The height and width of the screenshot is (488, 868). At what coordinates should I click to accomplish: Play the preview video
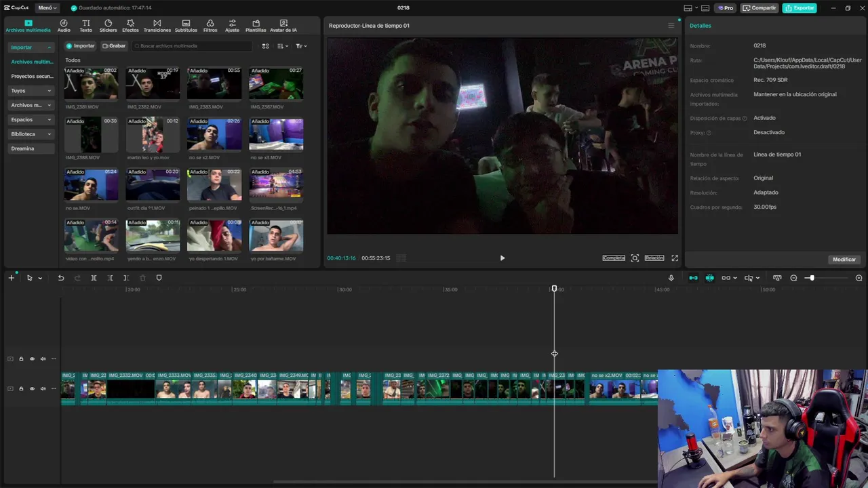502,258
